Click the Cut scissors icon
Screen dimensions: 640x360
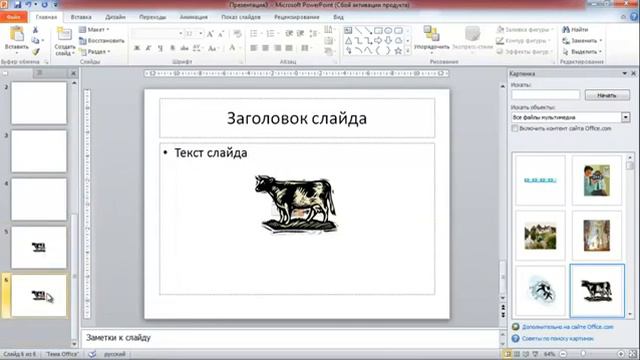[36, 30]
